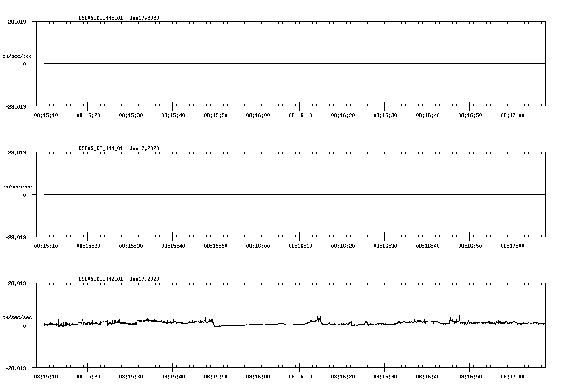Click the QSD05_CI_HNN_01 plot title
Viewport: 576px width, 392px height.
[119, 148]
